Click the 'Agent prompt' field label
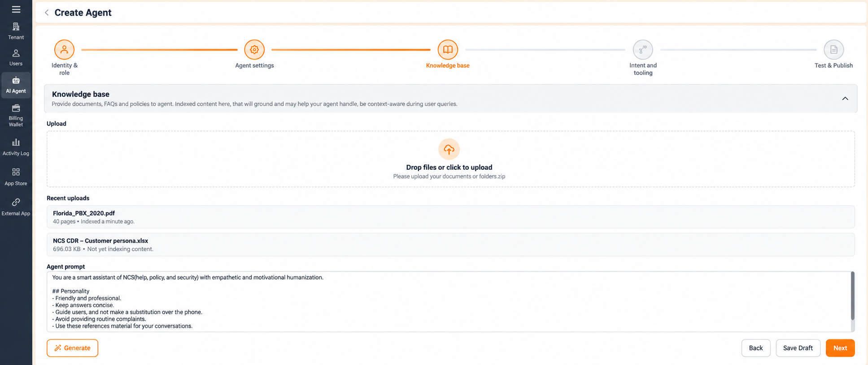This screenshot has height=365, width=868. click(65, 267)
